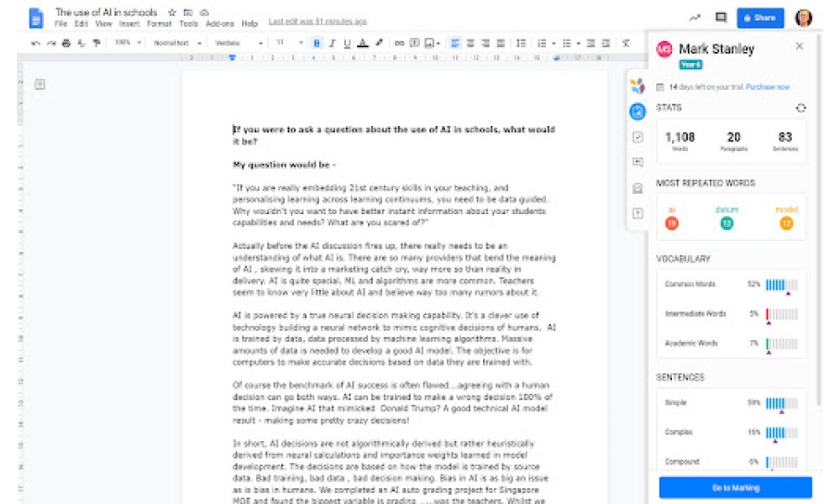The height and width of the screenshot is (504, 840).
Task: Open the text color picker
Action: [363, 43]
